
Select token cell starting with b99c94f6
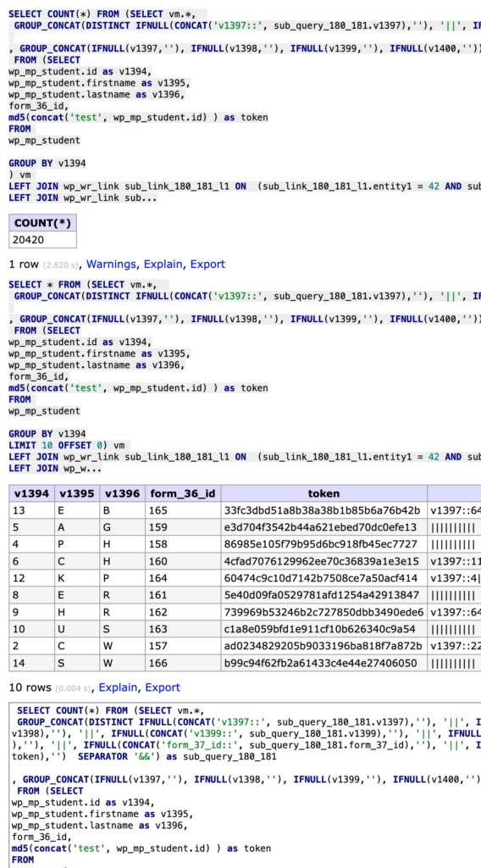click(x=323, y=663)
